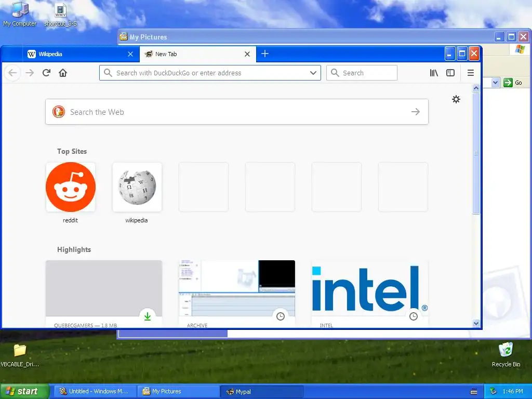This screenshot has width=532, height=399.
Task: Open the QUEBECGAMERS download highlight card
Action: 104,294
